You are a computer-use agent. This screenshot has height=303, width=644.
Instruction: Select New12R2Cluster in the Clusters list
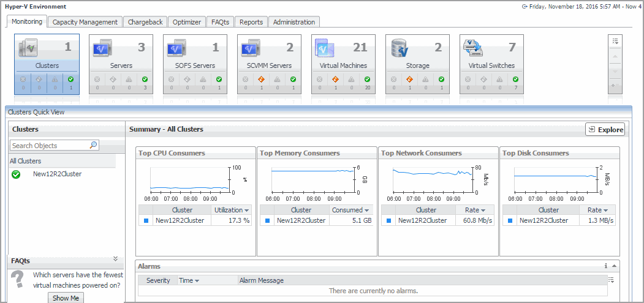[x=57, y=174]
